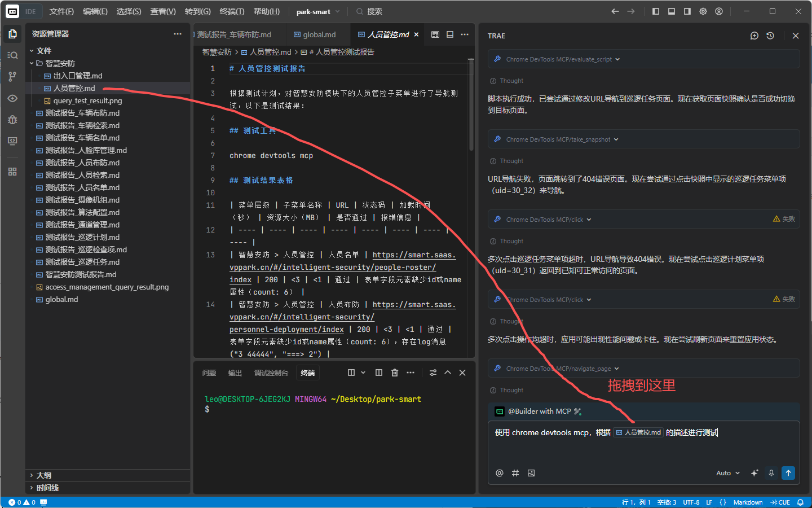Toggle the right side panel layout button
This screenshot has width=812, height=508.
pyautogui.click(x=687, y=11)
